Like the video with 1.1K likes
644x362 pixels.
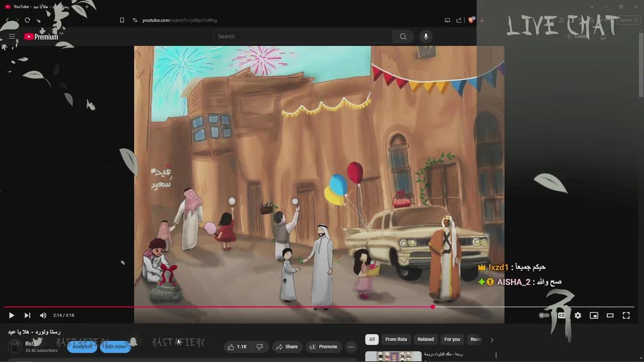pyautogui.click(x=237, y=347)
